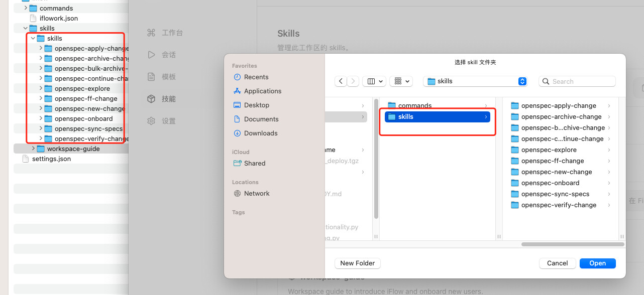This screenshot has width=644, height=295.
Task: Open Downloads folder from sidebar
Action: point(260,133)
